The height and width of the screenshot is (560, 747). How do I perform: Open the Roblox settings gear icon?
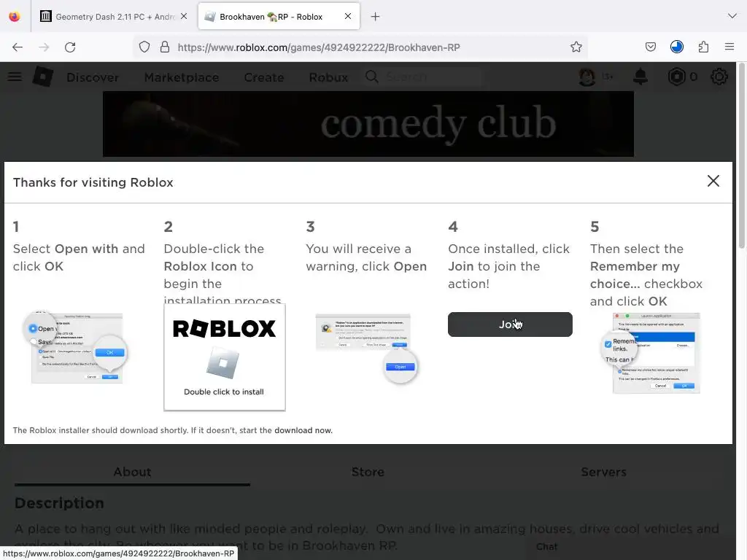pos(719,77)
